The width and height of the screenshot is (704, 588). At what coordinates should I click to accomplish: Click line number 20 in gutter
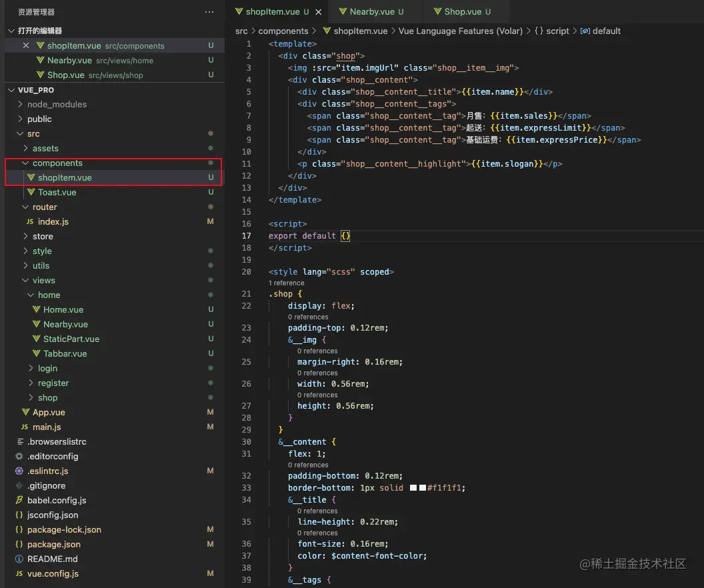(247, 271)
